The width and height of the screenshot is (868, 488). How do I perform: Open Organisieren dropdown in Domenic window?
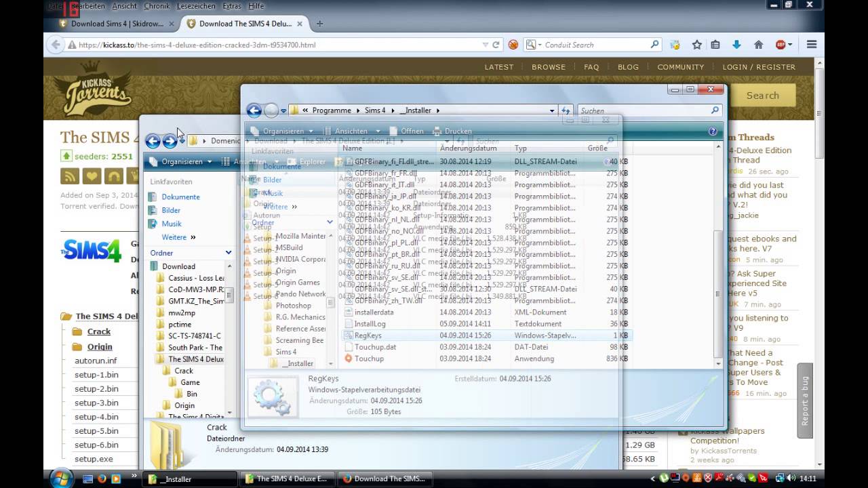tap(180, 161)
